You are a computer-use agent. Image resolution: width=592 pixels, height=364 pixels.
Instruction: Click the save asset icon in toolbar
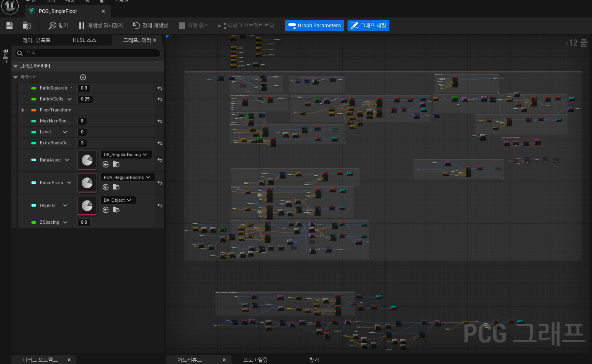coord(9,26)
